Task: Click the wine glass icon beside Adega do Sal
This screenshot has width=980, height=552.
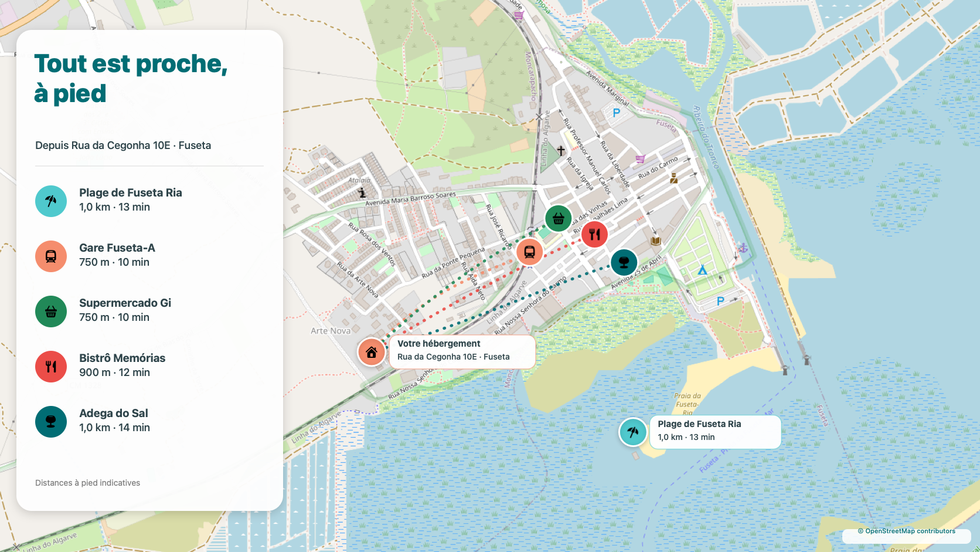Action: pos(51,422)
